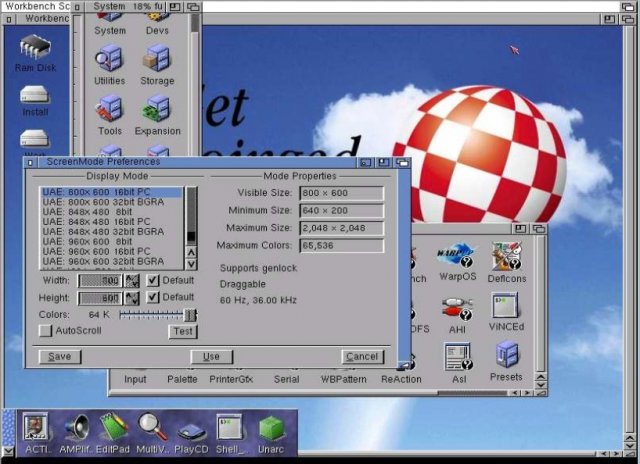Click Prefs window vertical scroll-up arrow
Image resolution: width=640 pixels, height=464 pixels.
[540, 377]
